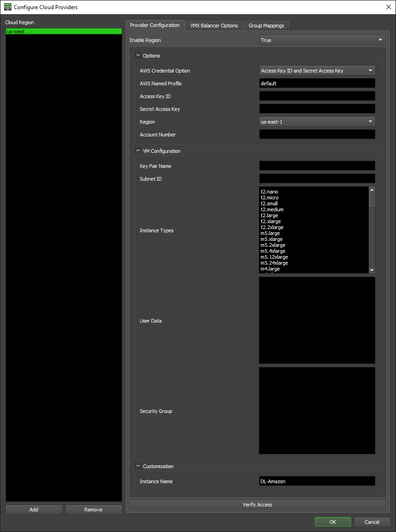Open the AWS Credential Option dropdown
This screenshot has width=396, height=532.
coord(317,71)
